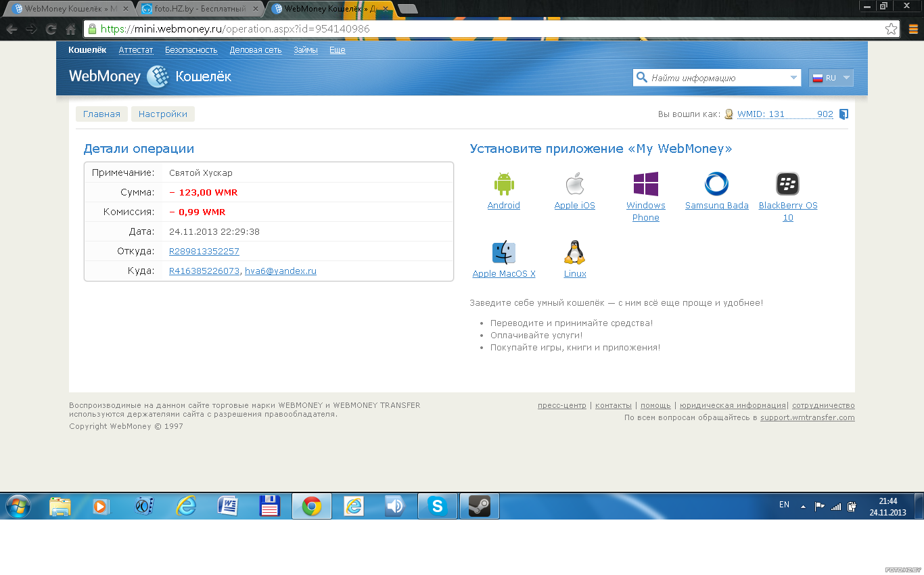
Task: Click the browser home icon
Action: click(x=70, y=29)
